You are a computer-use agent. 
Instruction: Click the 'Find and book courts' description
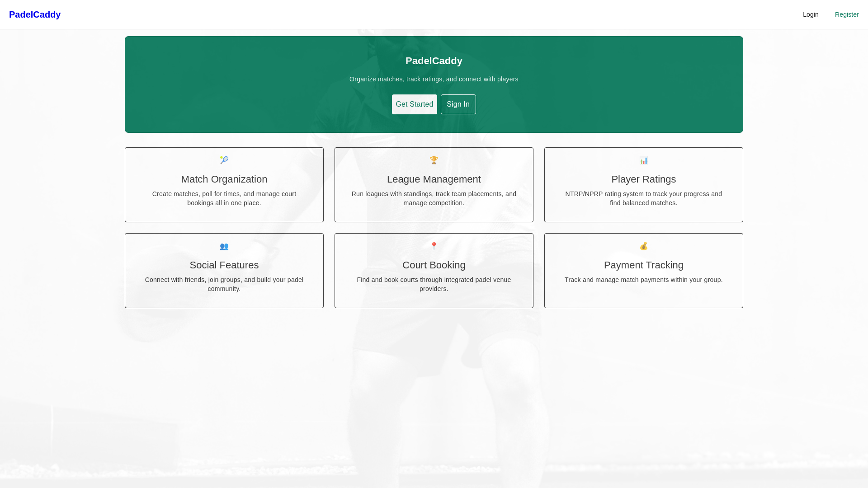click(x=434, y=284)
